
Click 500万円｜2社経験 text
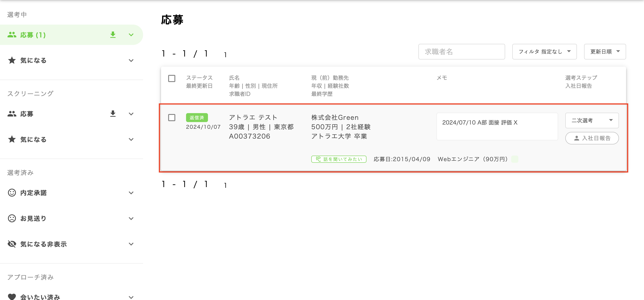[341, 127]
